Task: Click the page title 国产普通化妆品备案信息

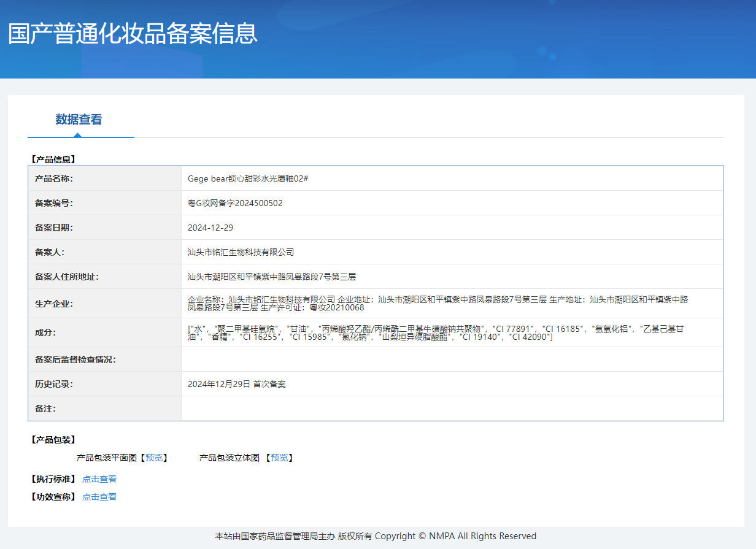Action: [x=133, y=33]
